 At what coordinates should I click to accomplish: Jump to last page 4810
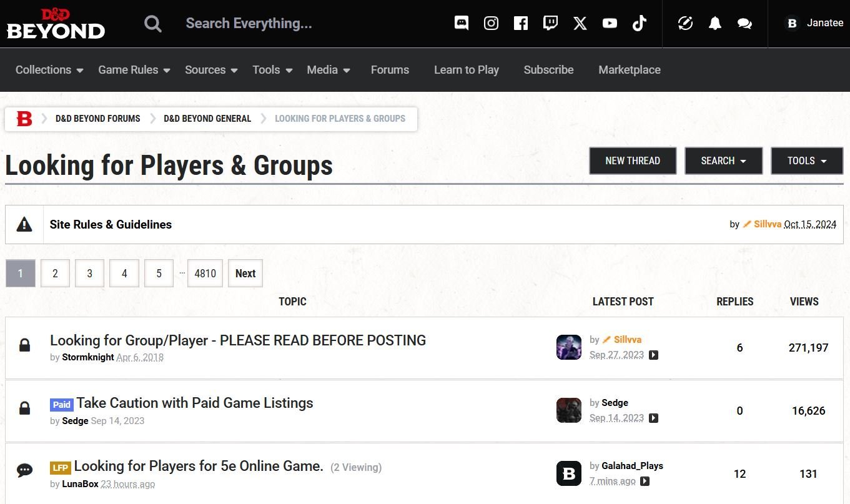pyautogui.click(x=205, y=274)
